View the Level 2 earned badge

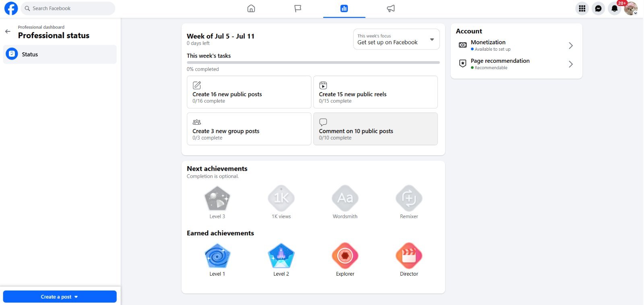281,256
